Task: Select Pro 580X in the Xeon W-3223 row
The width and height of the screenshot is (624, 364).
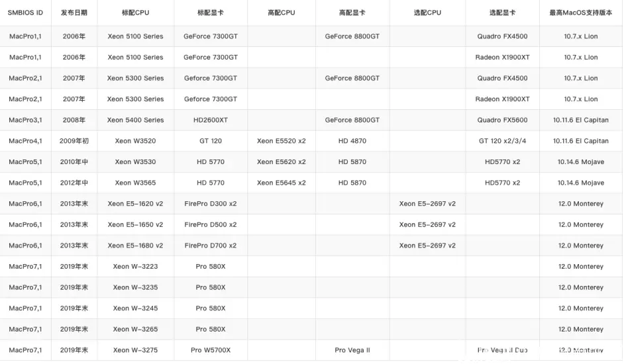Action: point(211,267)
